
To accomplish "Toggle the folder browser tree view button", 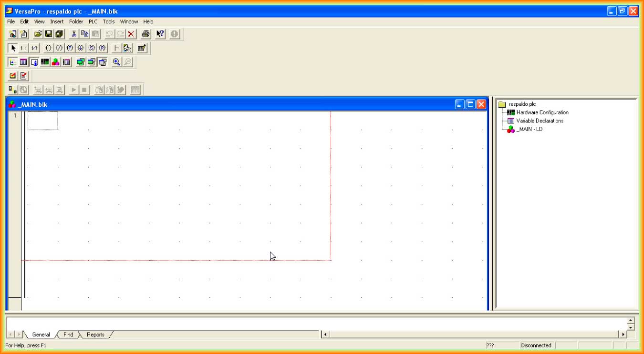I will pos(13,62).
